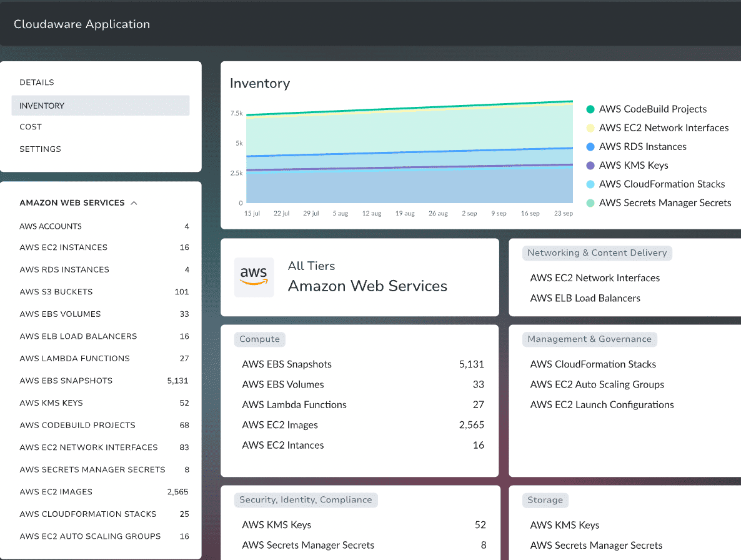
Task: Open AWS EC2 Auto Scaling Groups in Management card
Action: (597, 384)
